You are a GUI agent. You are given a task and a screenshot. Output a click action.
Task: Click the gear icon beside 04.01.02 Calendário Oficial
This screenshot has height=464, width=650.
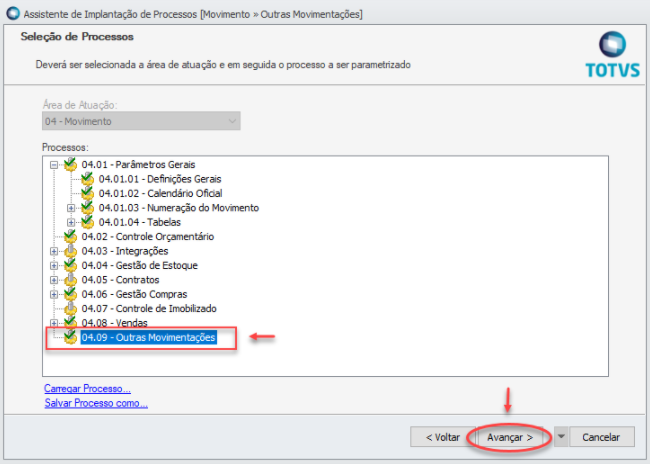click(x=87, y=193)
